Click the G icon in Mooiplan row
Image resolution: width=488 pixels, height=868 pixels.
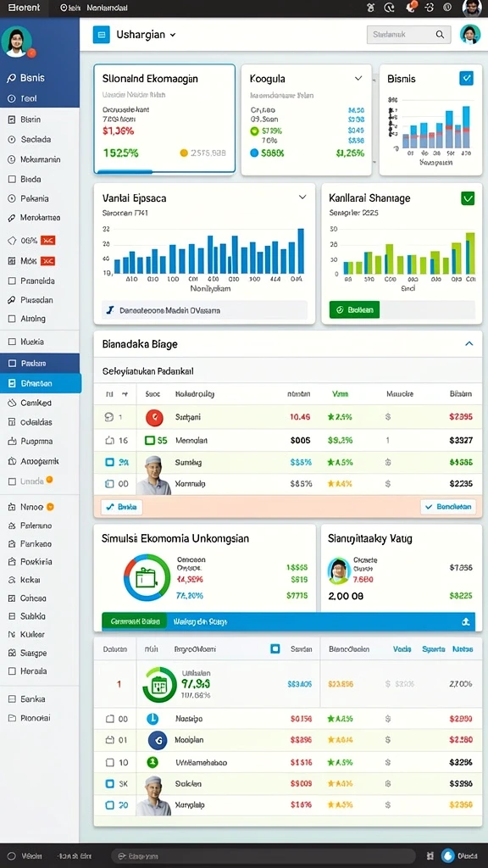click(x=158, y=740)
